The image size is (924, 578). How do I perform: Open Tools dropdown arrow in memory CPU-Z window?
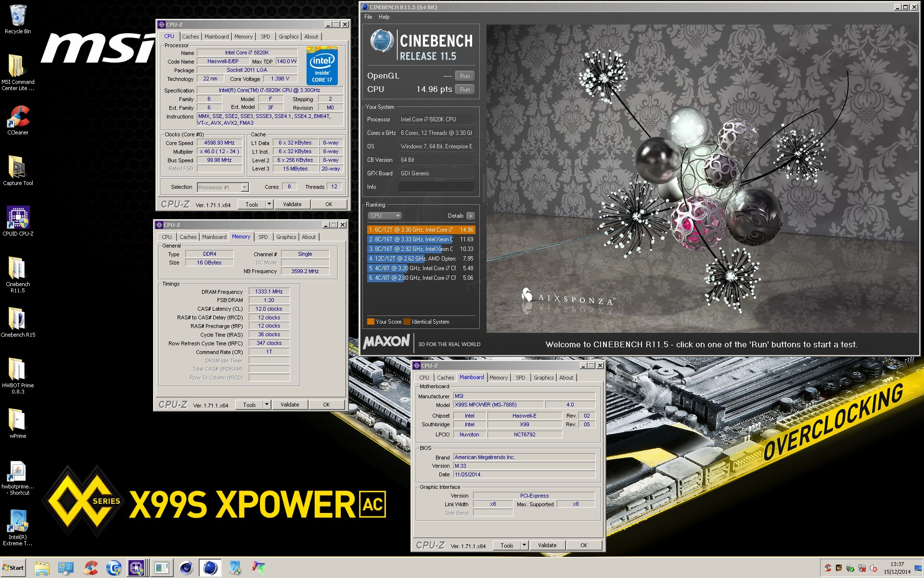click(267, 405)
